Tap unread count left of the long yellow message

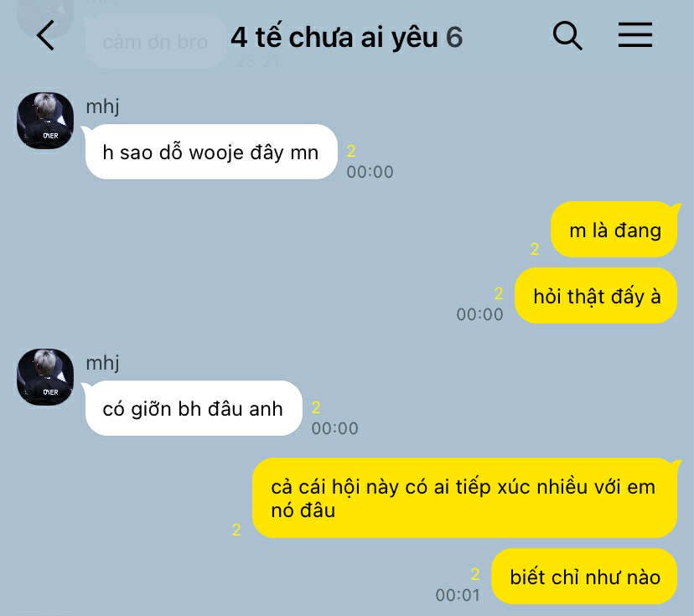coord(237,530)
